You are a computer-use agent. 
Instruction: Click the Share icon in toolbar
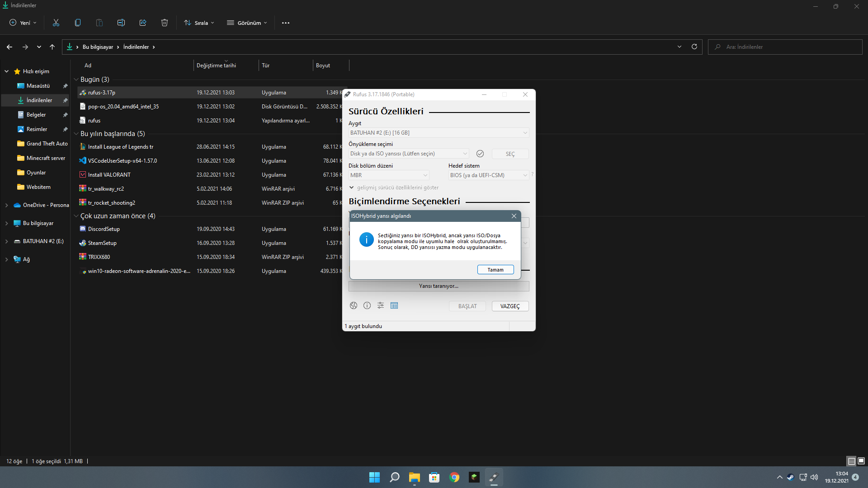pyautogui.click(x=143, y=23)
